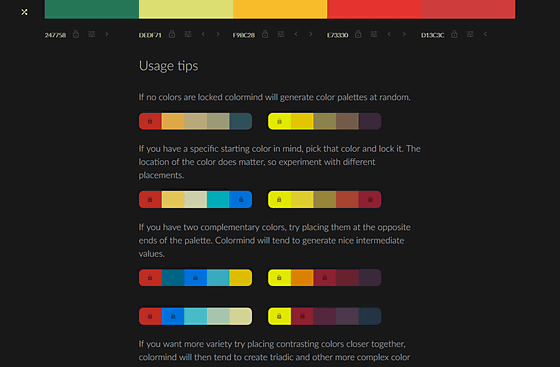Lock the F9BC28 orange color
Viewport: 560px width, 367px height.
click(x=265, y=34)
